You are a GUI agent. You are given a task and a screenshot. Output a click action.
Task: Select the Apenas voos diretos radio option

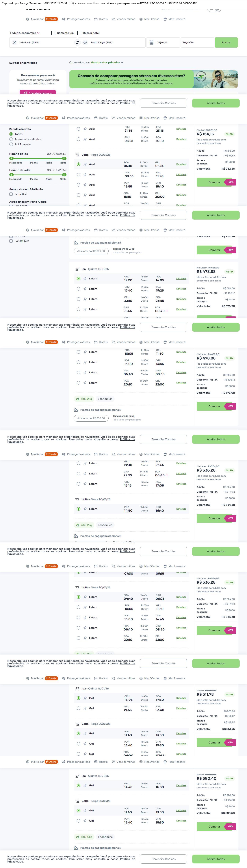point(11,139)
